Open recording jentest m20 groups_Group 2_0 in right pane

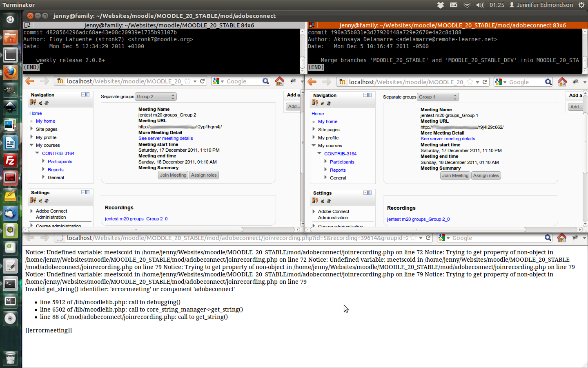(418, 219)
